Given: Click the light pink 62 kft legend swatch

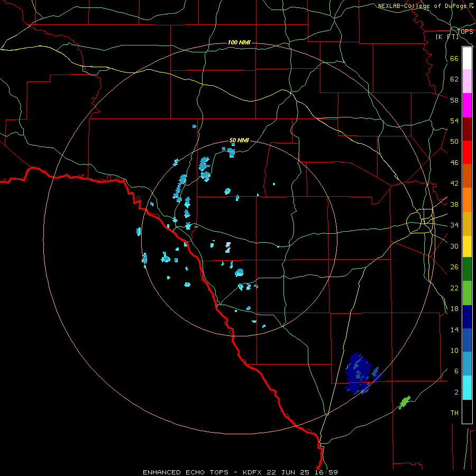Looking at the screenshot, I should tap(467, 81).
